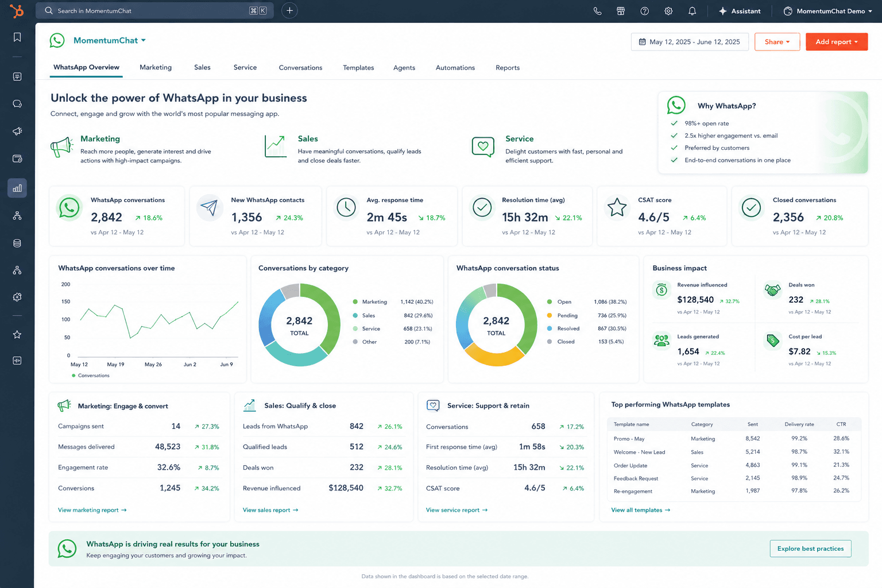Click the Service heart chat feature icon
The image size is (882, 588).
click(483, 146)
